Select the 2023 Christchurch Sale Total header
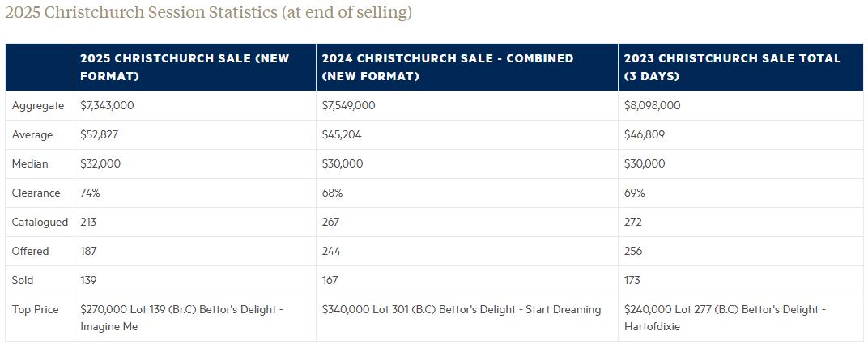 coord(732,66)
